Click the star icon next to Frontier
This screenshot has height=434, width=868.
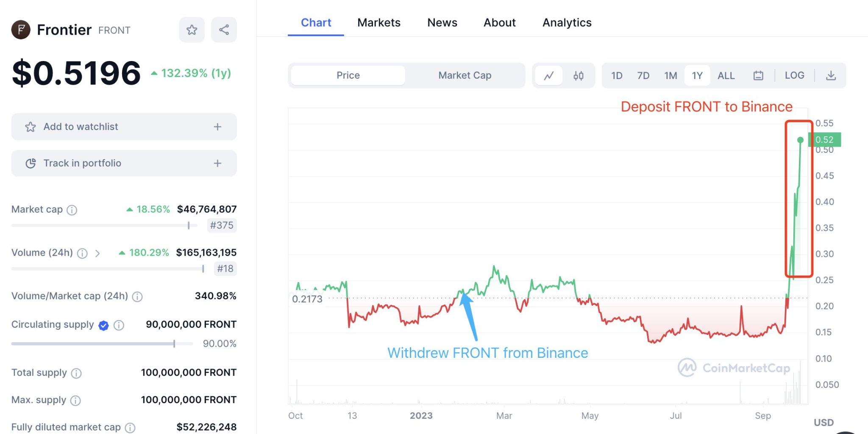point(192,30)
